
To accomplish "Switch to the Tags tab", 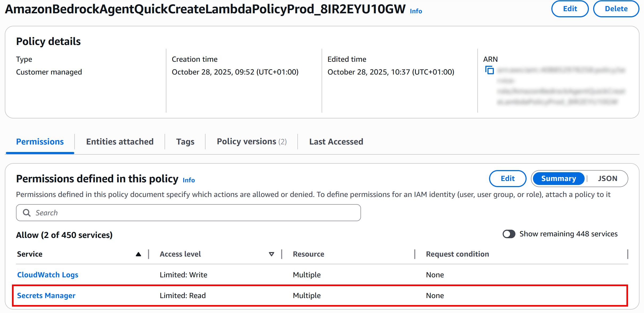I will click(x=185, y=142).
